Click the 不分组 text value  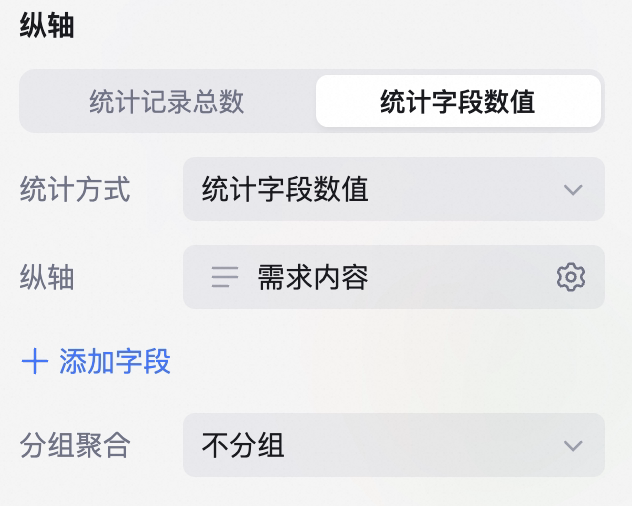tap(243, 445)
